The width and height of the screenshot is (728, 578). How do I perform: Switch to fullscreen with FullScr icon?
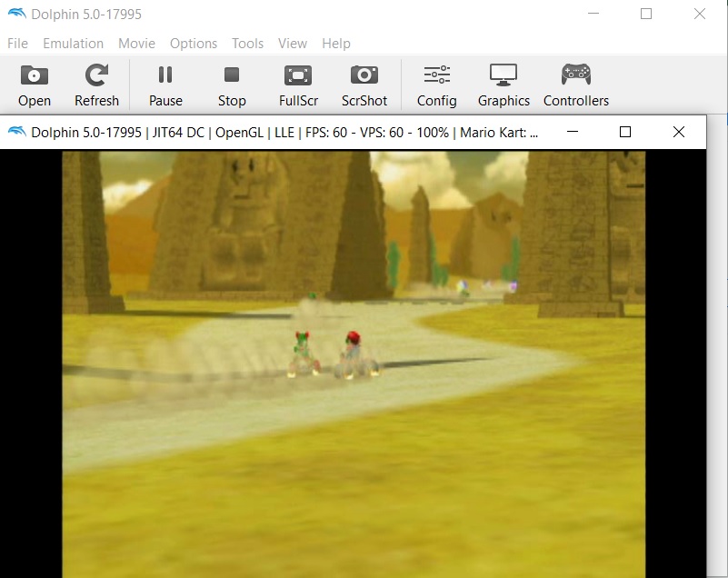[298, 85]
